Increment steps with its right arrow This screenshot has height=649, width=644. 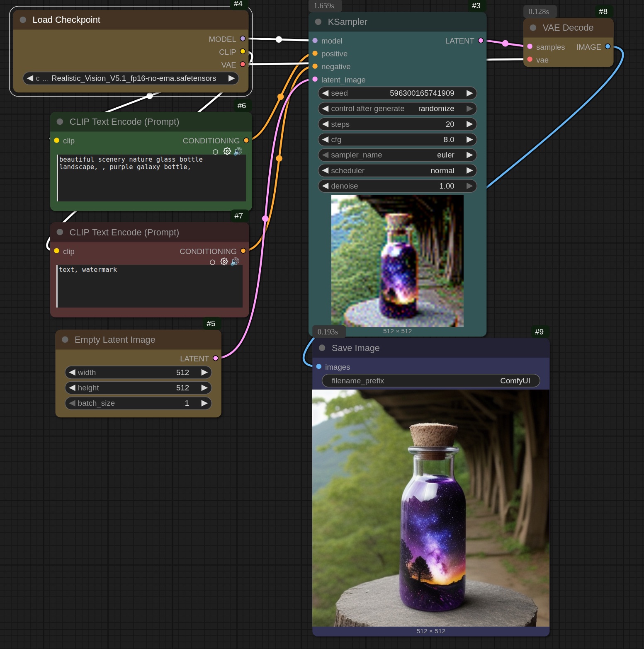(x=469, y=124)
